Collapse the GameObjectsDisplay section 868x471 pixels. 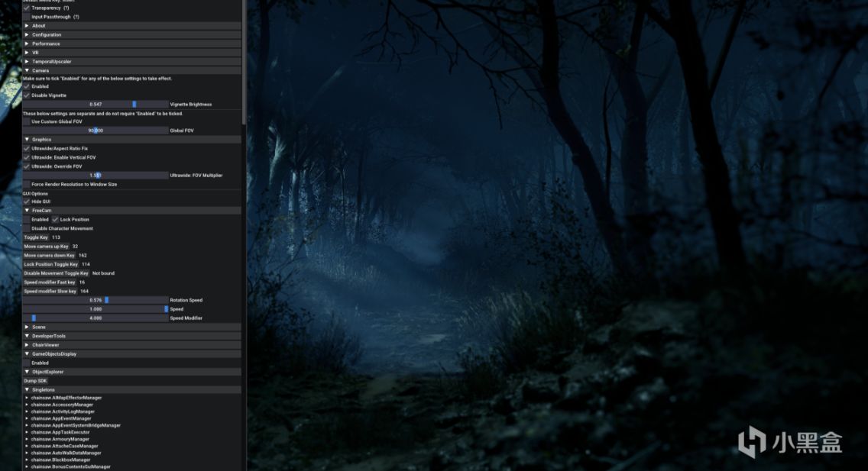131,354
